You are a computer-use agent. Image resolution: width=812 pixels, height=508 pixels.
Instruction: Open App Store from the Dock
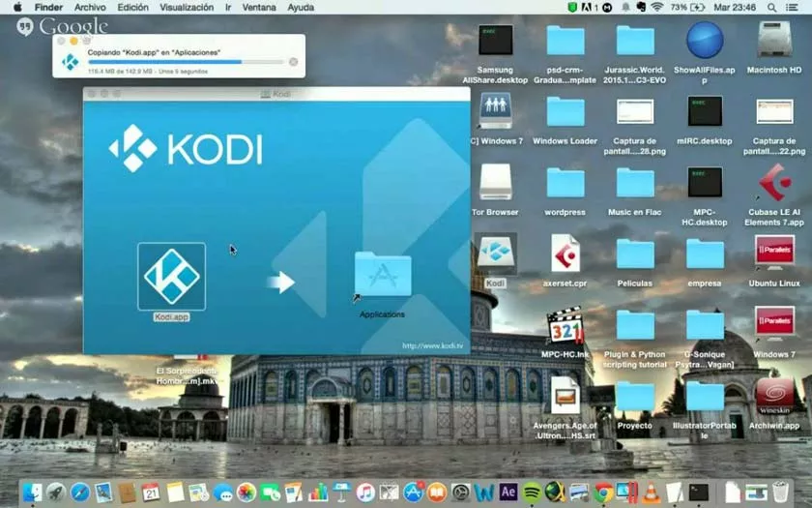[x=413, y=492]
